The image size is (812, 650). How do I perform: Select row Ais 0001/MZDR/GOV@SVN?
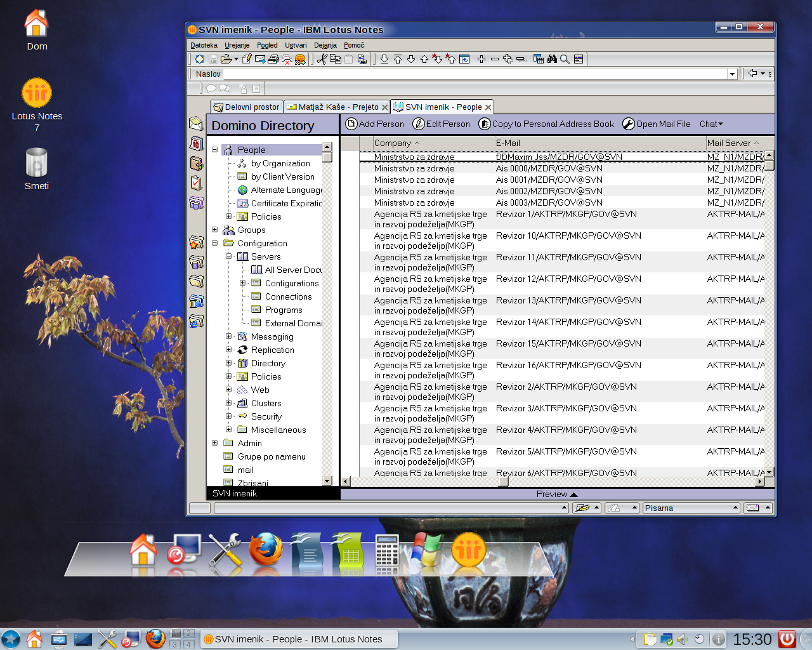(x=562, y=180)
